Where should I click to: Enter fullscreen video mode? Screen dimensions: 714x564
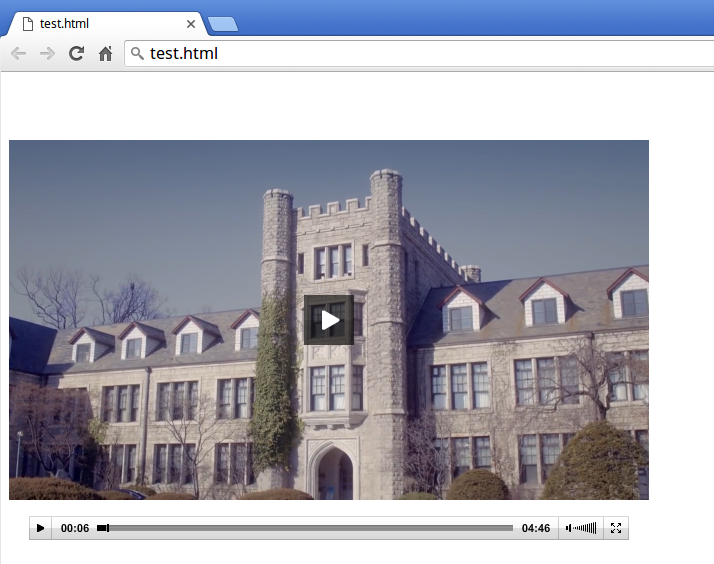click(x=616, y=528)
